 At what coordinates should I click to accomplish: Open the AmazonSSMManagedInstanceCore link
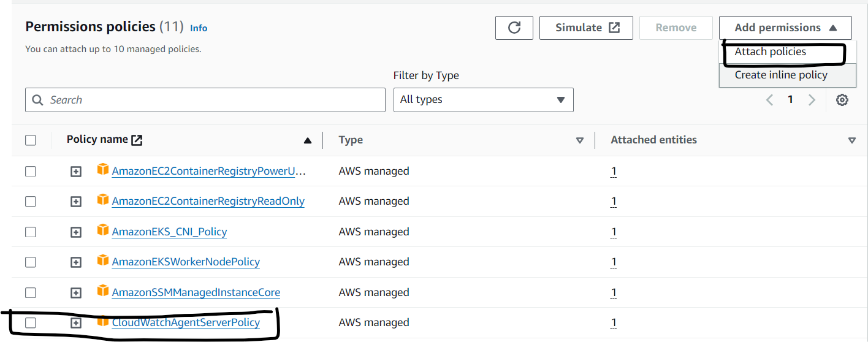(x=196, y=293)
